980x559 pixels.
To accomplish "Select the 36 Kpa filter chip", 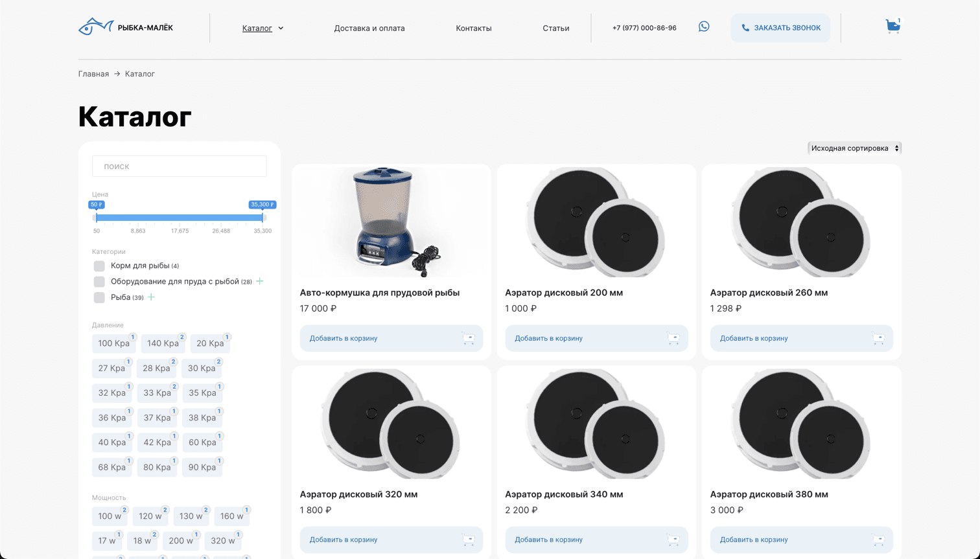I will click(x=112, y=418).
